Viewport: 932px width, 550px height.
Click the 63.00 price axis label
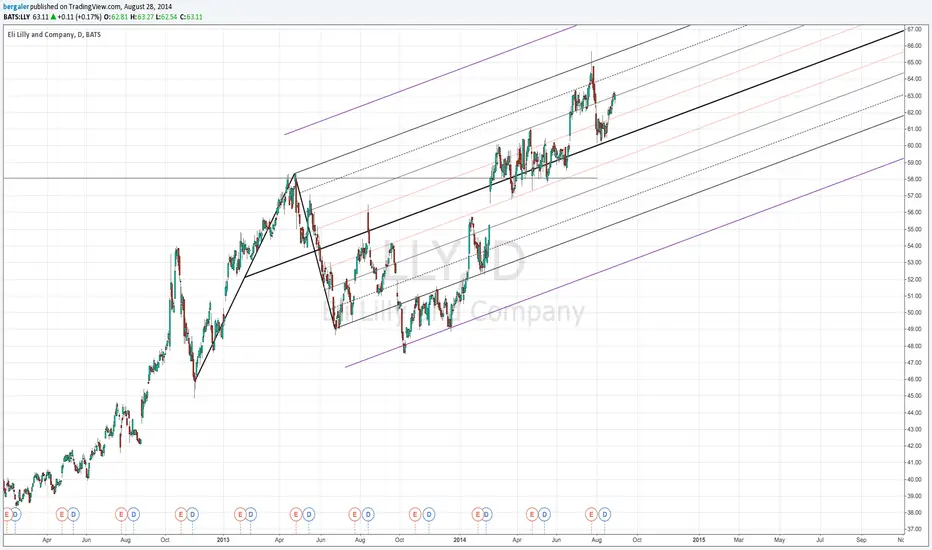click(914, 96)
